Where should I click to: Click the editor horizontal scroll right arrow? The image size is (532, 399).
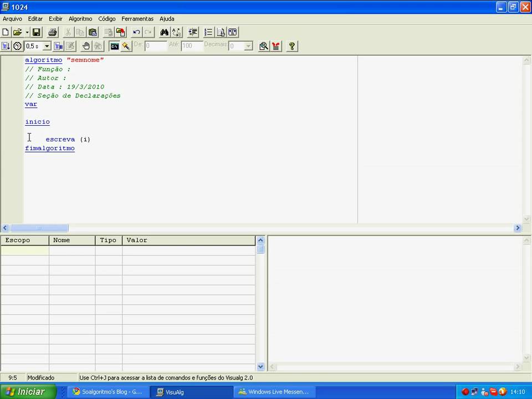point(518,228)
